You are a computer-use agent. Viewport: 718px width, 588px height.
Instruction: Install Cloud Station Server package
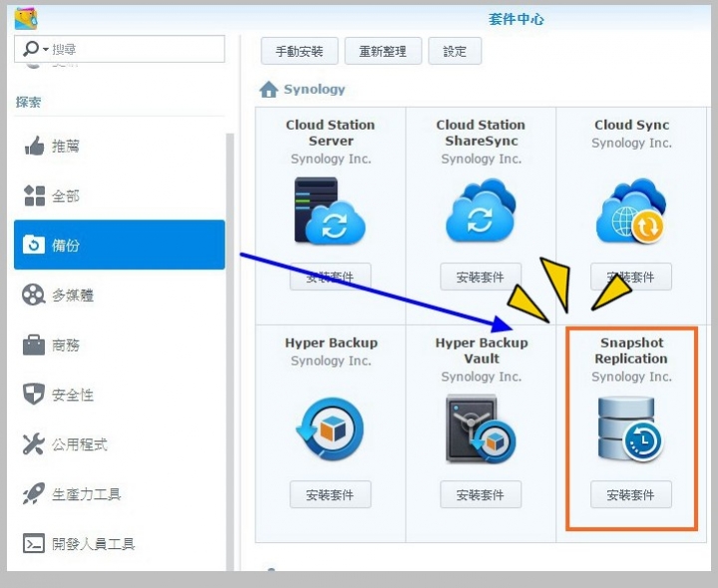coord(330,277)
